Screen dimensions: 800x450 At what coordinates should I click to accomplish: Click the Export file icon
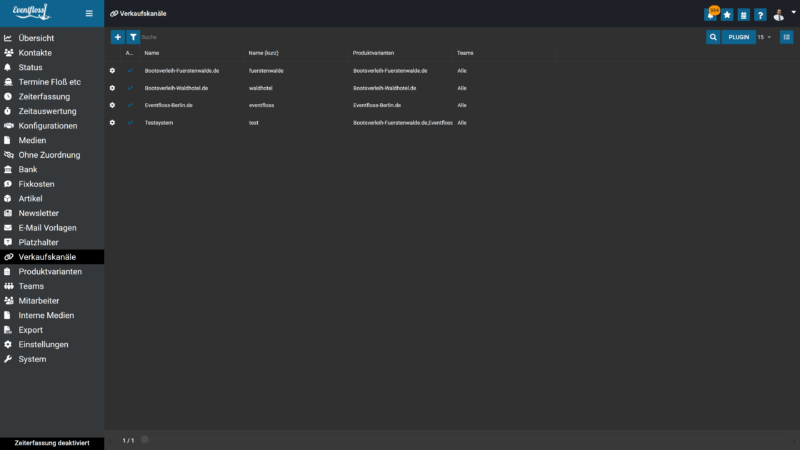coord(8,330)
